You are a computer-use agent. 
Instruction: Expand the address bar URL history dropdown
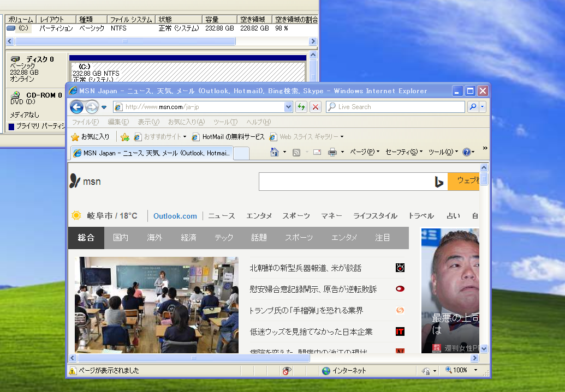[288, 107]
